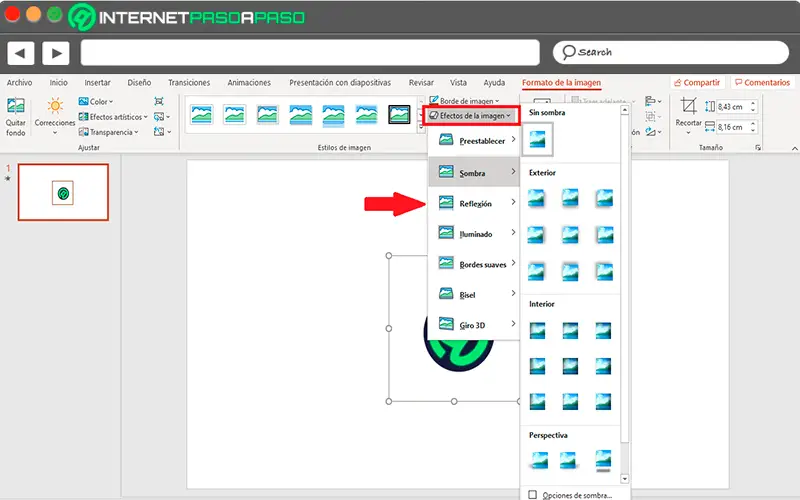Choose center Interior shadow preset

pos(570,366)
